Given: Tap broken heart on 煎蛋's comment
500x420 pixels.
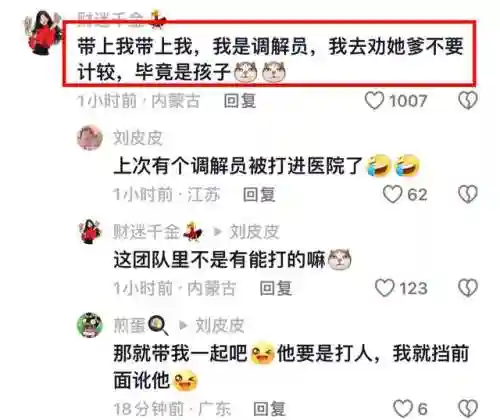Looking at the screenshot, I should (x=468, y=409).
